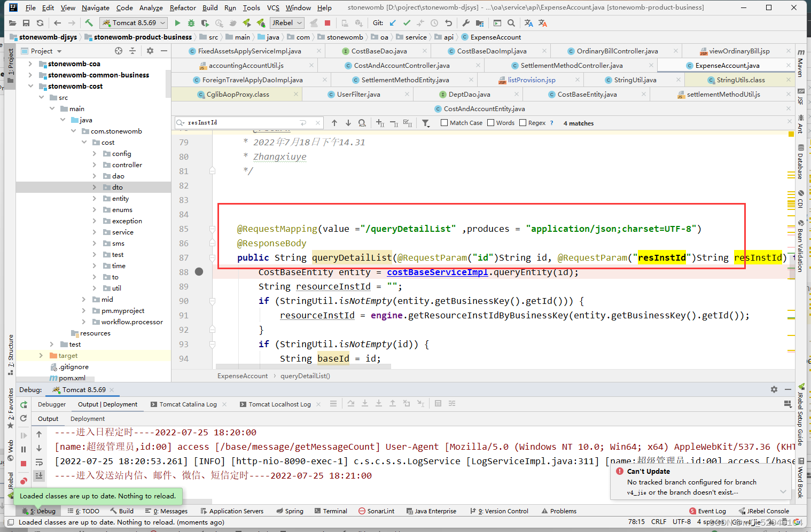Image resolution: width=811 pixels, height=532 pixels.
Task: Open Debug panel settings gear
Action: tap(774, 389)
